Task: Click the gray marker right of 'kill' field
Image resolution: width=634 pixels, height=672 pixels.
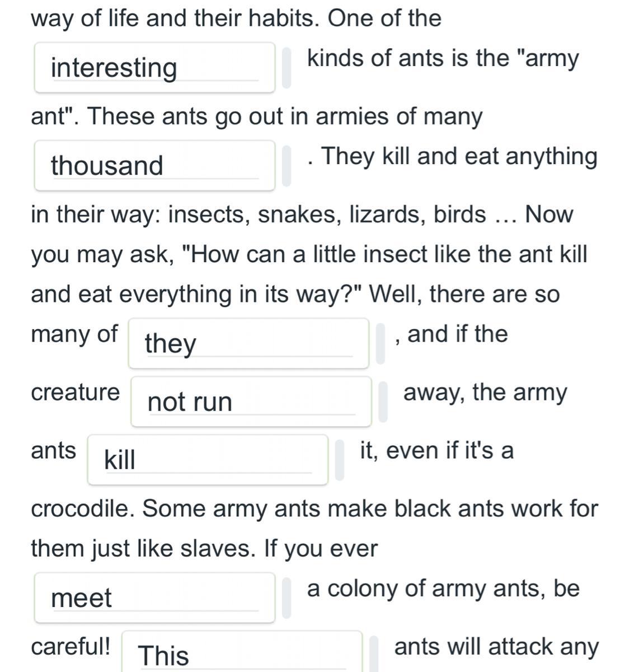Action: tap(340, 460)
